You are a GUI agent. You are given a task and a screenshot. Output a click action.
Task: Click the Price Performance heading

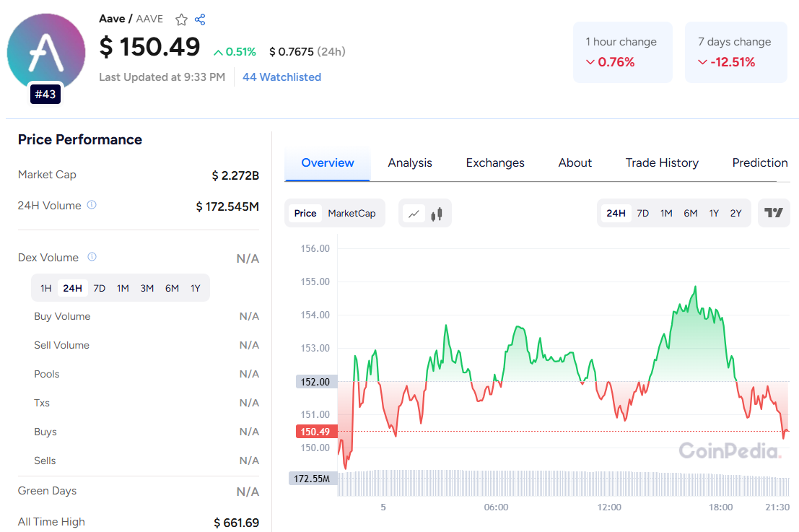(x=80, y=139)
